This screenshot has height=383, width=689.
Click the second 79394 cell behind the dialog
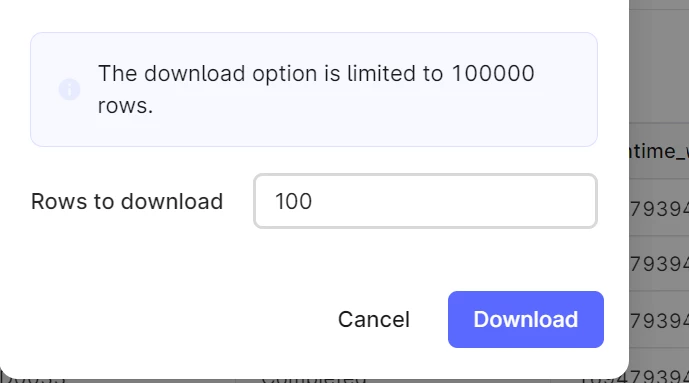coord(659,264)
